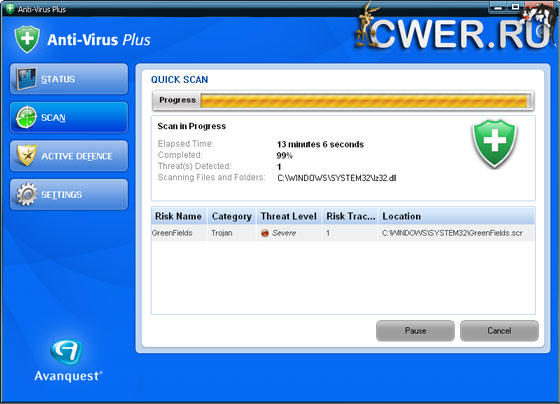Viewport: 560px width, 404px height.
Task: Click the GreenFields.scr location path
Action: pyautogui.click(x=452, y=233)
